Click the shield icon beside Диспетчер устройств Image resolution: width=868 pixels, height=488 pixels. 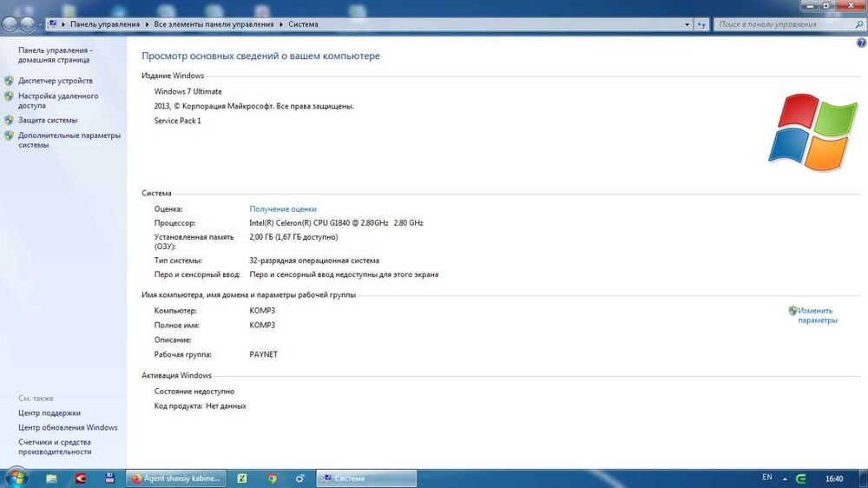coord(9,81)
